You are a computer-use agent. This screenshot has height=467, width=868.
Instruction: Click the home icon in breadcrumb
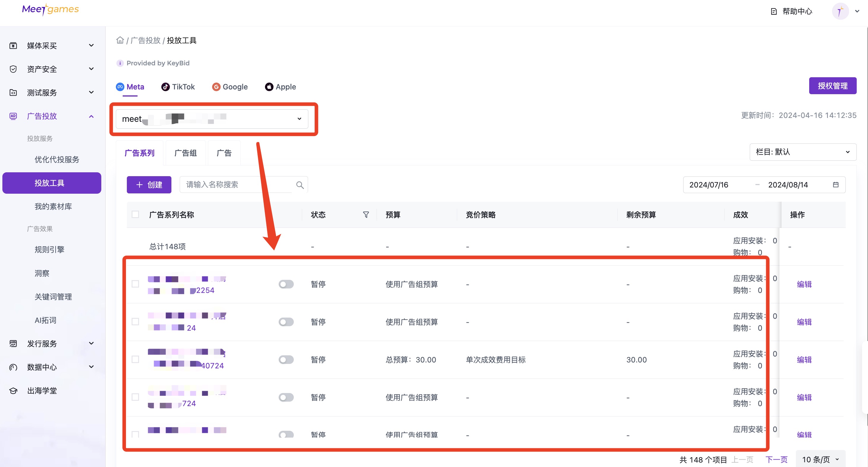point(120,40)
